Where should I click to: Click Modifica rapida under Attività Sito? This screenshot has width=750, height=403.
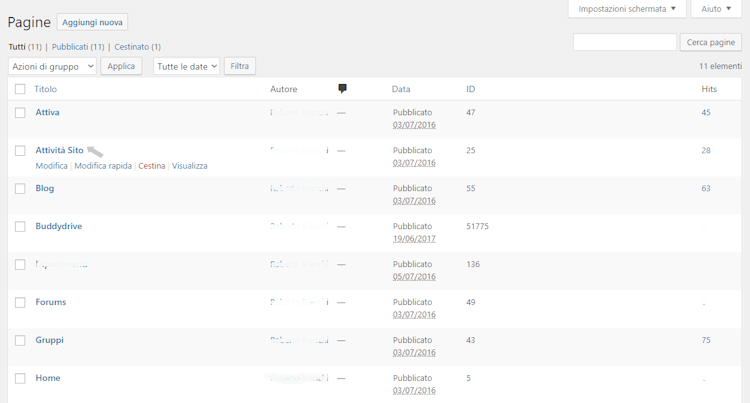[x=103, y=166]
